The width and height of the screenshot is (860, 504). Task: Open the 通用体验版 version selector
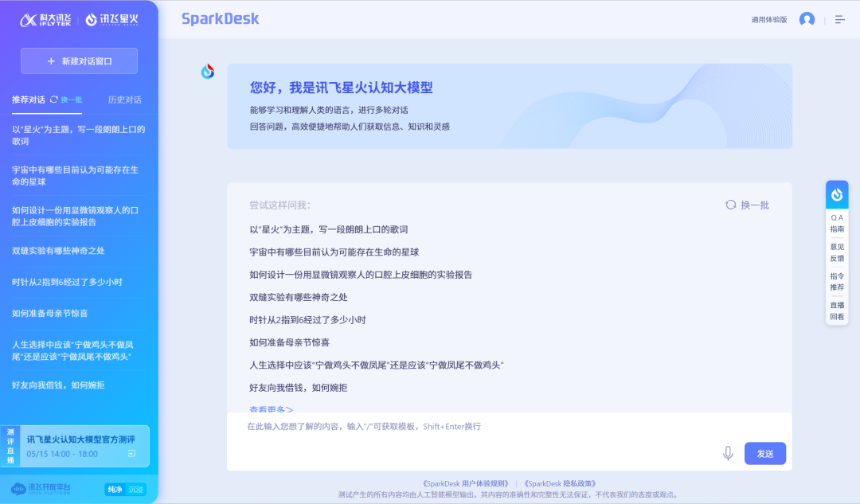point(768,20)
